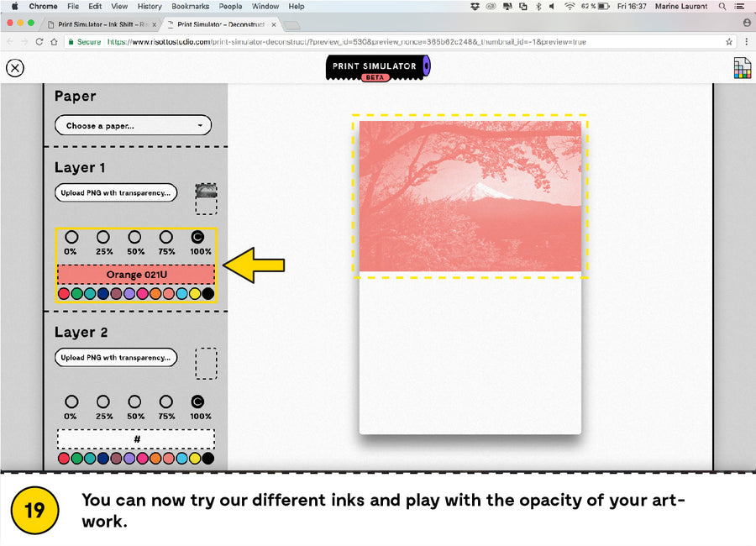Close the Print Simulator with the X icon
Viewport: 756px width, 546px height.
[x=15, y=69]
